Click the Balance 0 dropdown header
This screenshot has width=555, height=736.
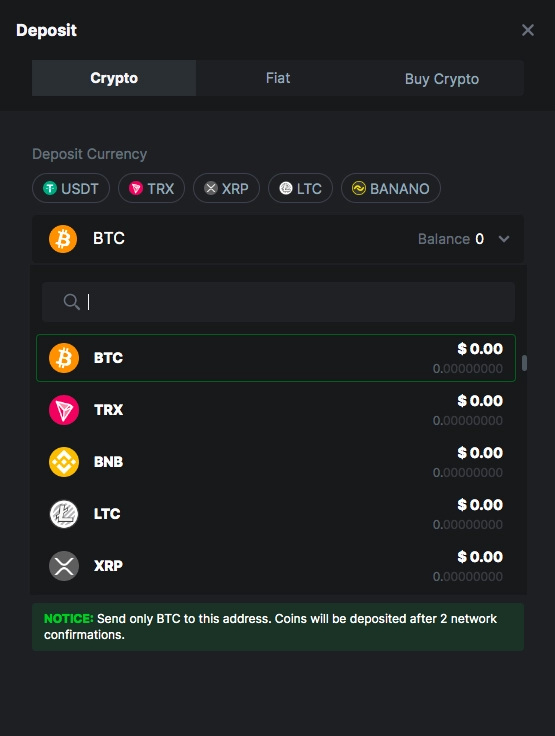(x=278, y=239)
